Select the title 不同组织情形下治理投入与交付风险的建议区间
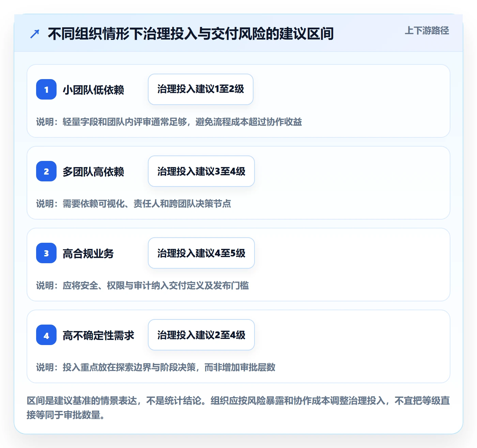Viewport: 477px width, 448px height. point(191,34)
